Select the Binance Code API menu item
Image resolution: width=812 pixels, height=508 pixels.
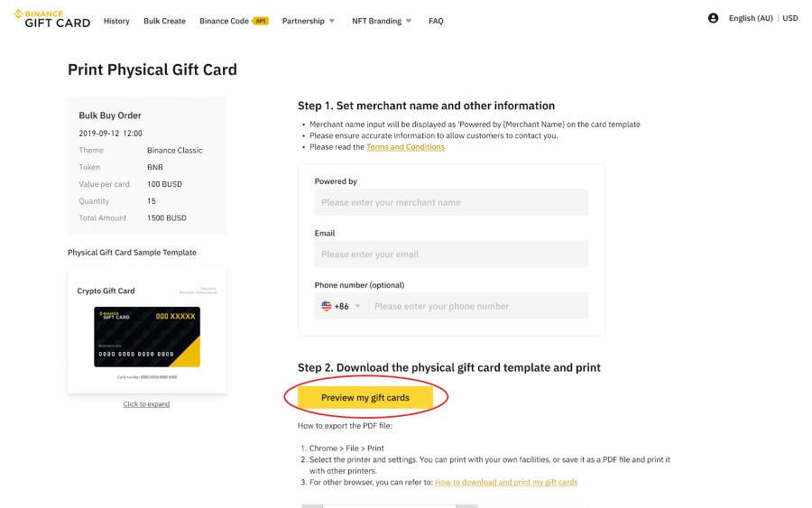point(234,21)
